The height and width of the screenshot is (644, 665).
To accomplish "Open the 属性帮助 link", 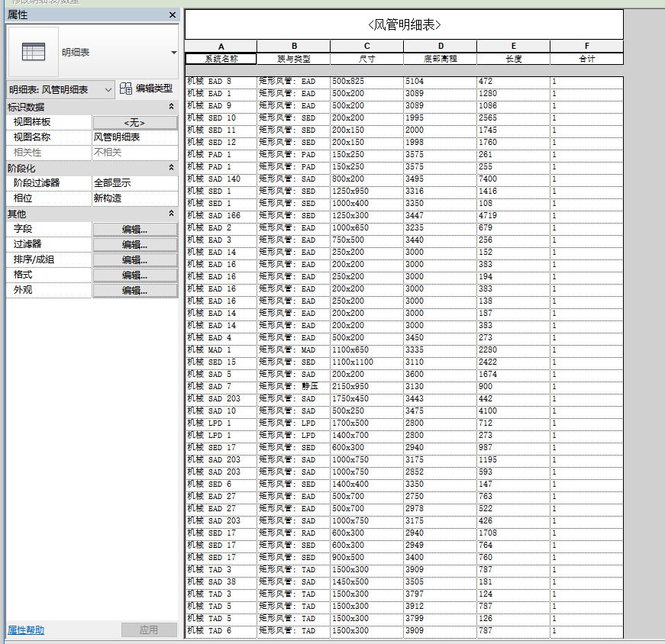I will 26,630.
